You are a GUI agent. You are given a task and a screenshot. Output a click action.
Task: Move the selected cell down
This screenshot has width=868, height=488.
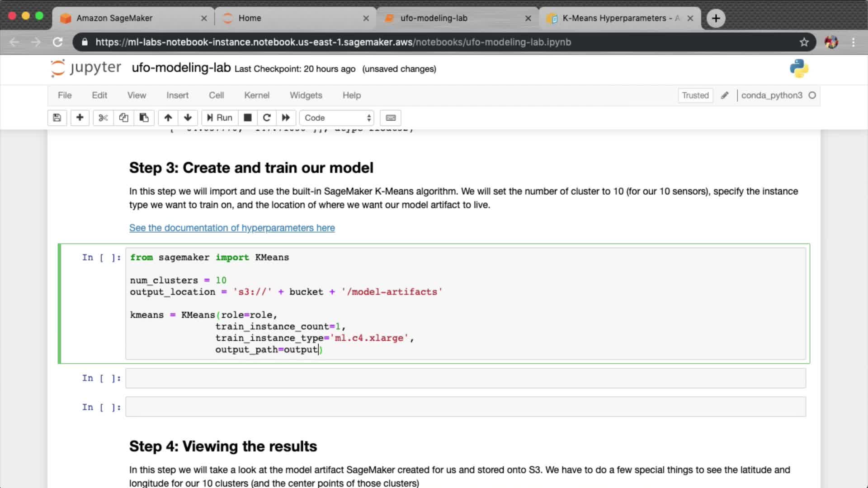[188, 118]
